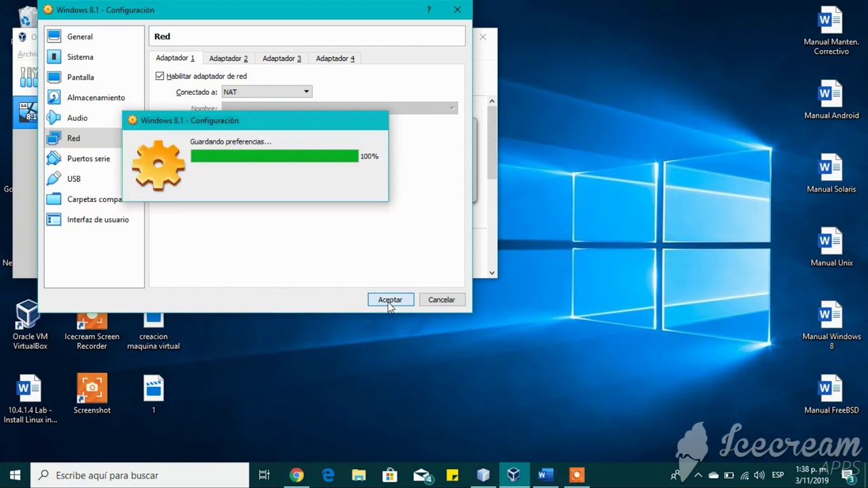Click VirtualBox Manager window scrollbar up arrow

[492, 101]
